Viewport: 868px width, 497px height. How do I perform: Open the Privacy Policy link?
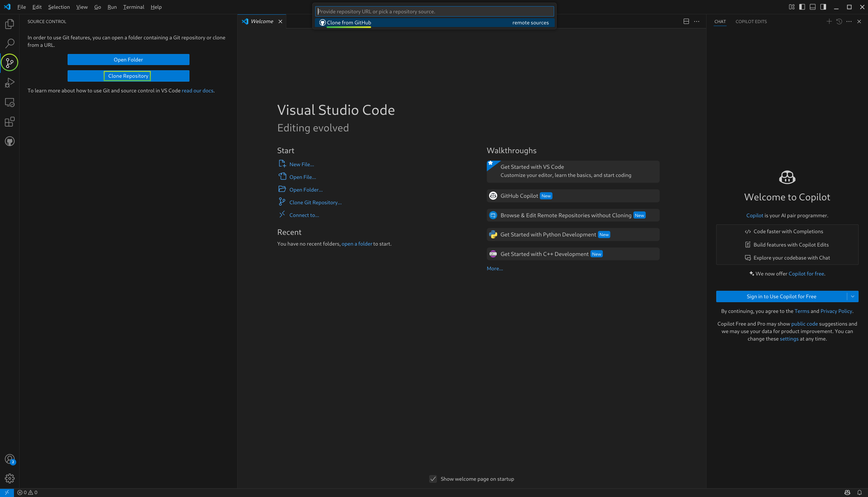pyautogui.click(x=836, y=311)
